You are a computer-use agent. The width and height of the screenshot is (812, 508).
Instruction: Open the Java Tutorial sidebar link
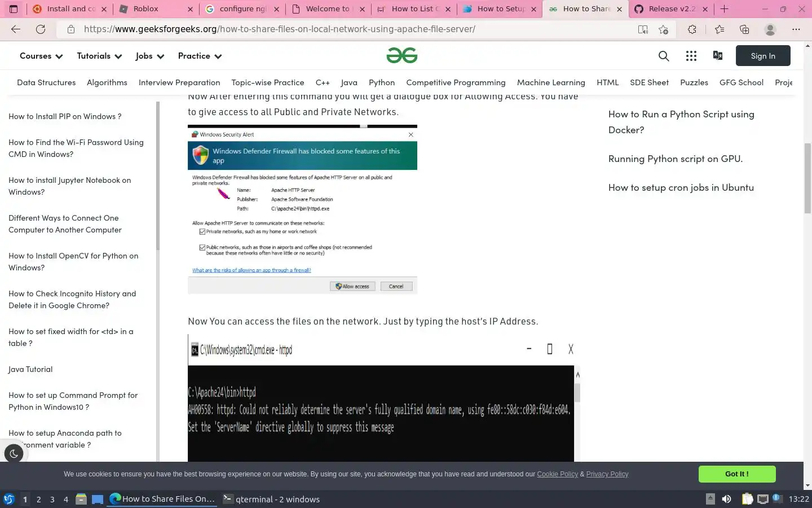tap(30, 369)
